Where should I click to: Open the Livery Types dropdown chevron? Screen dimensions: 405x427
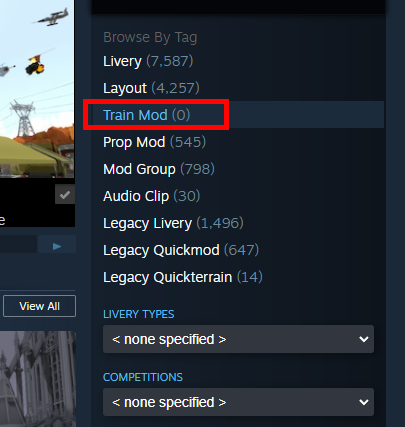tap(364, 339)
